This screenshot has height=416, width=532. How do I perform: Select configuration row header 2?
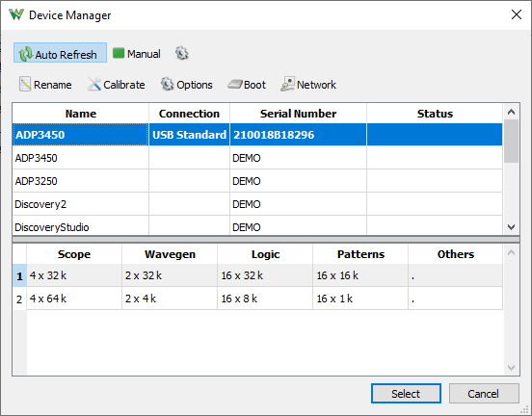click(19, 299)
